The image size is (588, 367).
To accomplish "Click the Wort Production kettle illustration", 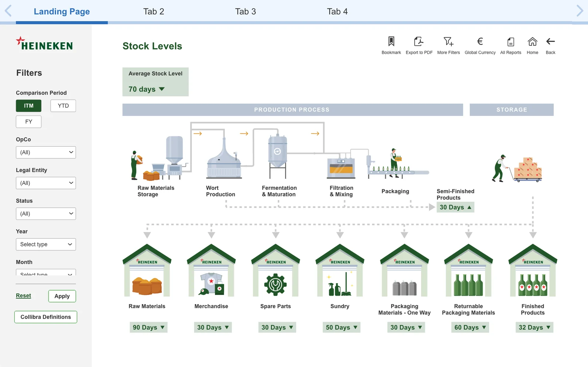I will (224, 158).
